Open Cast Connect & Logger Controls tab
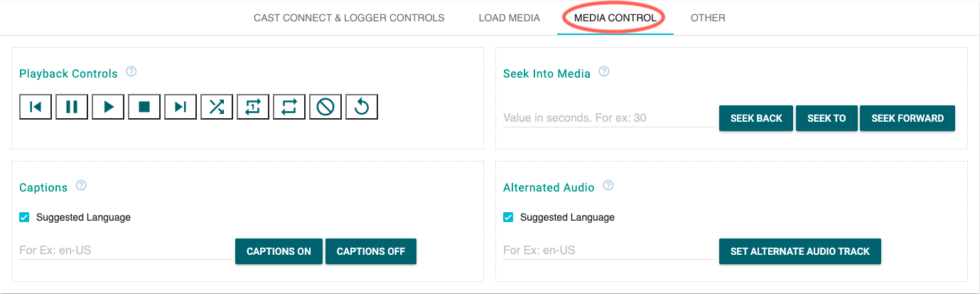The width and height of the screenshot is (980, 294). click(349, 18)
